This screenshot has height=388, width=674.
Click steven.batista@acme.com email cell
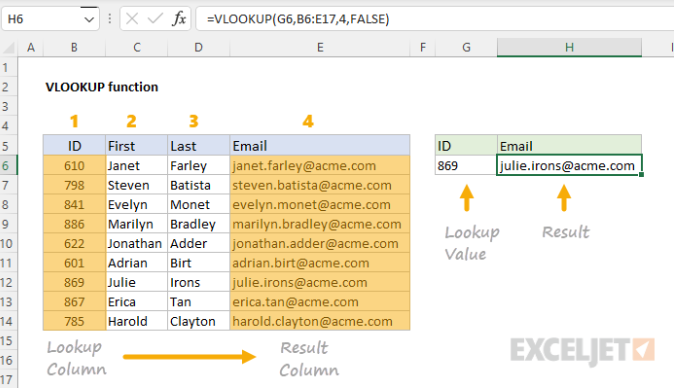click(320, 185)
